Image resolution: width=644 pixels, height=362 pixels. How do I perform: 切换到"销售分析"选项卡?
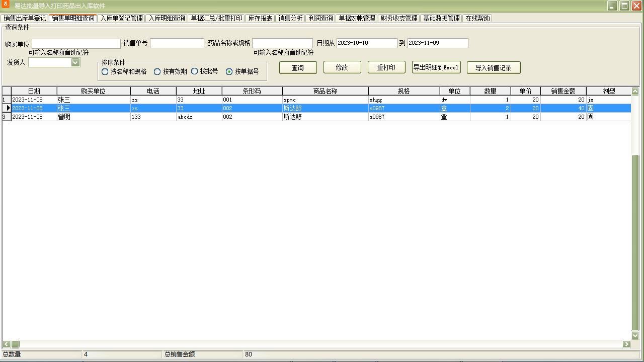coord(291,18)
